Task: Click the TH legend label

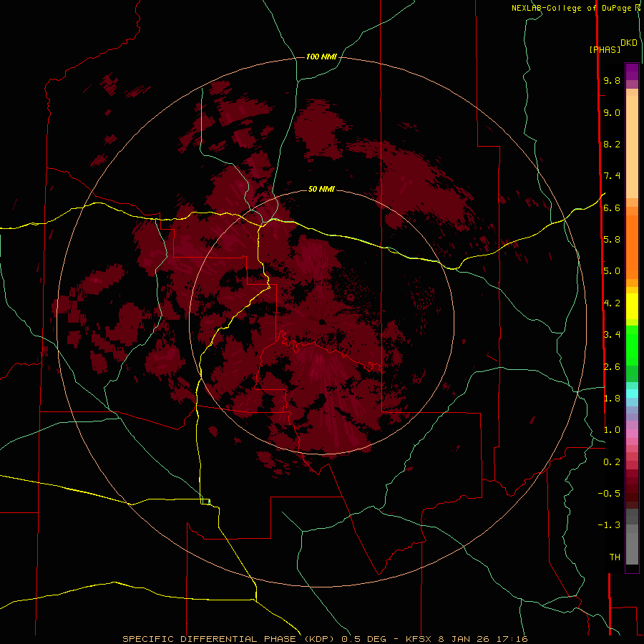Action: pos(615,557)
